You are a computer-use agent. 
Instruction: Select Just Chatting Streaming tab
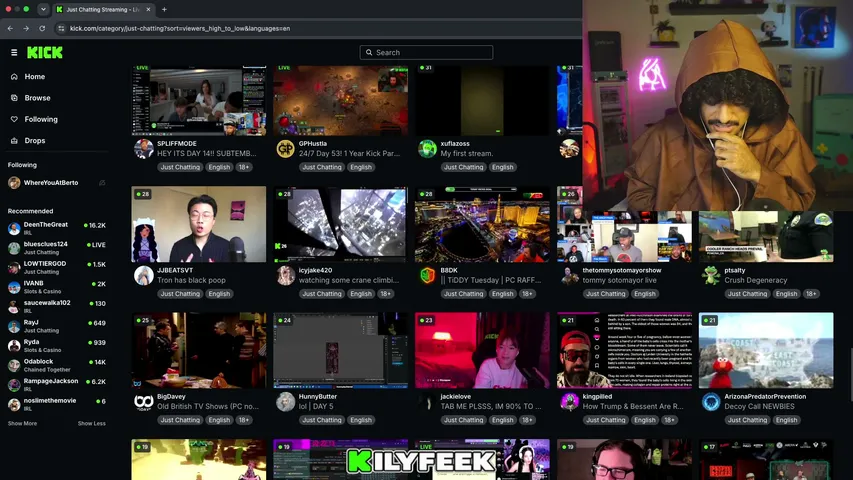[103, 9]
